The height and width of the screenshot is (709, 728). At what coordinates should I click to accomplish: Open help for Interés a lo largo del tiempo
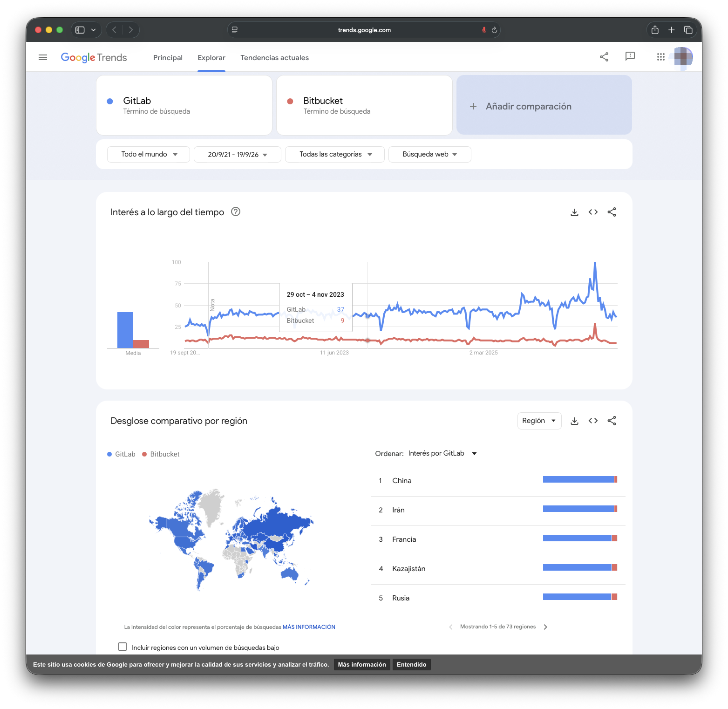pyautogui.click(x=236, y=211)
